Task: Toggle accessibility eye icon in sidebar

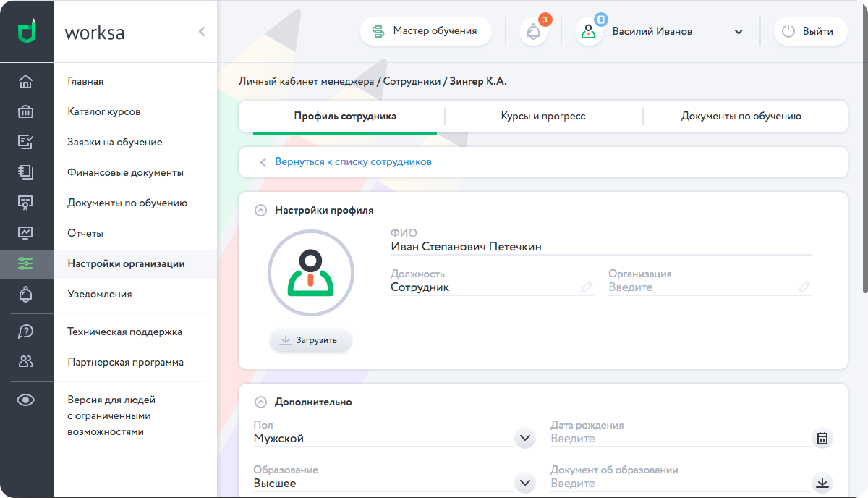Action: click(26, 400)
